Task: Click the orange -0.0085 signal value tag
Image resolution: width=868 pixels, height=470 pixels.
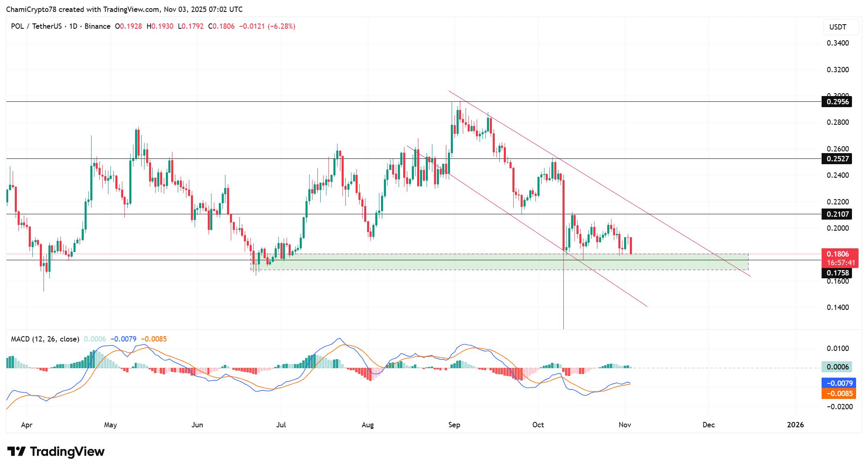Action: [x=838, y=394]
